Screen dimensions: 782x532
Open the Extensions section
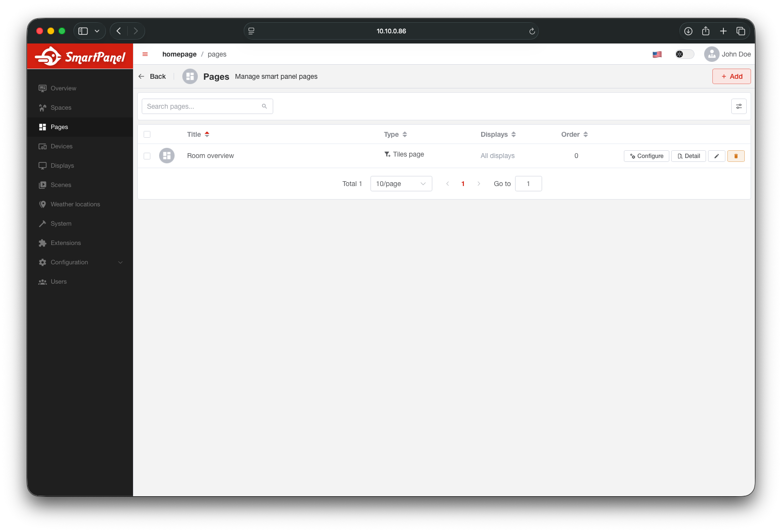click(x=66, y=243)
